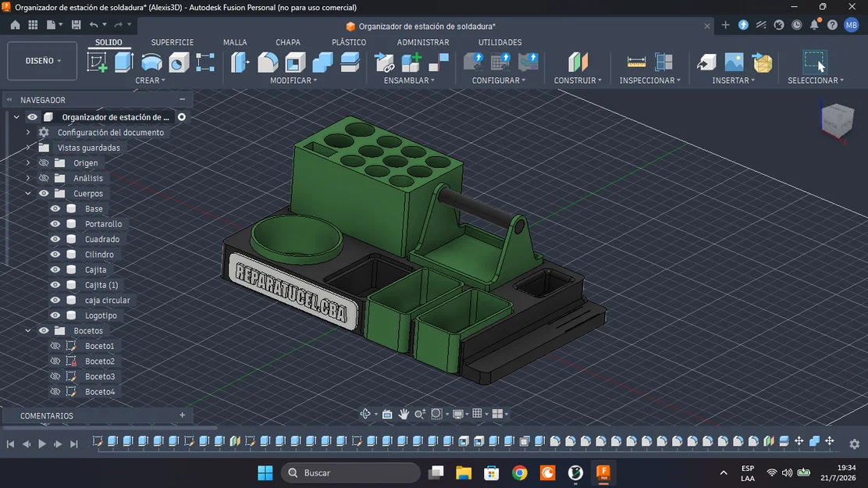Open the CONSTRUIR dropdown menu
868x488 pixels.
pyautogui.click(x=578, y=80)
